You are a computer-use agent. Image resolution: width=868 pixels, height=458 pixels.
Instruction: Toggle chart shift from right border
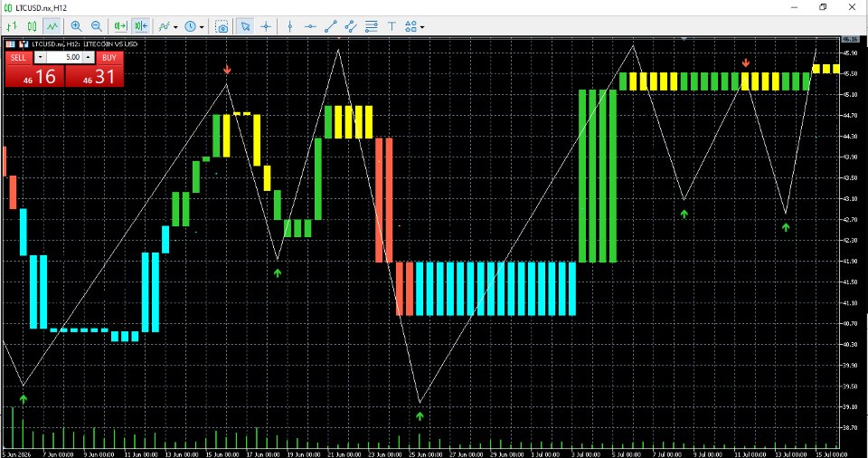tap(141, 26)
